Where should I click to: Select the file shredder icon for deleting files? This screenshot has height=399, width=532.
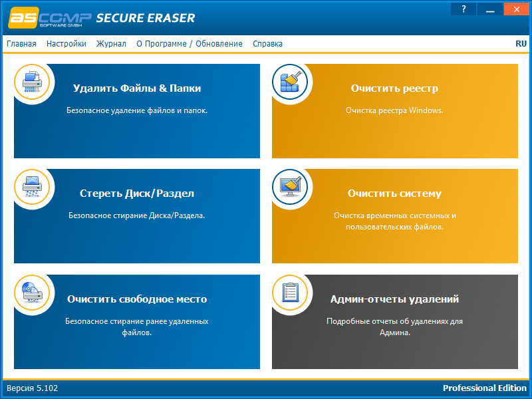pyautogui.click(x=32, y=82)
